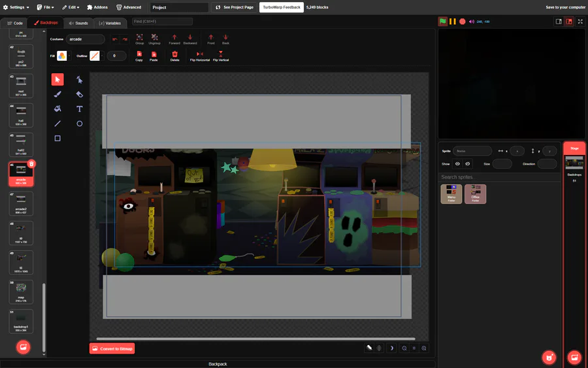Switch to small stage layout
588x368 pixels.
(559, 22)
